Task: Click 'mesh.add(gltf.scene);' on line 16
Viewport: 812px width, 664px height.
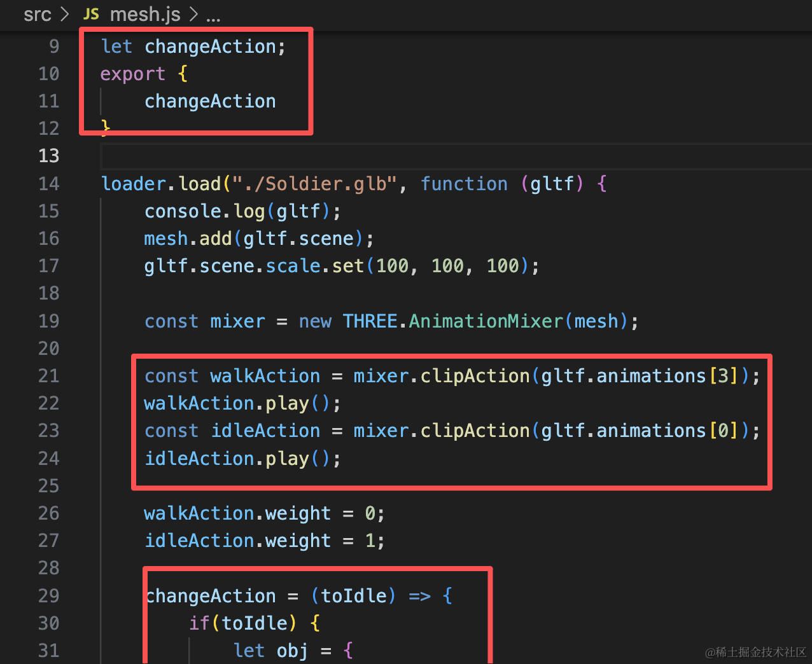Action: 259,239
